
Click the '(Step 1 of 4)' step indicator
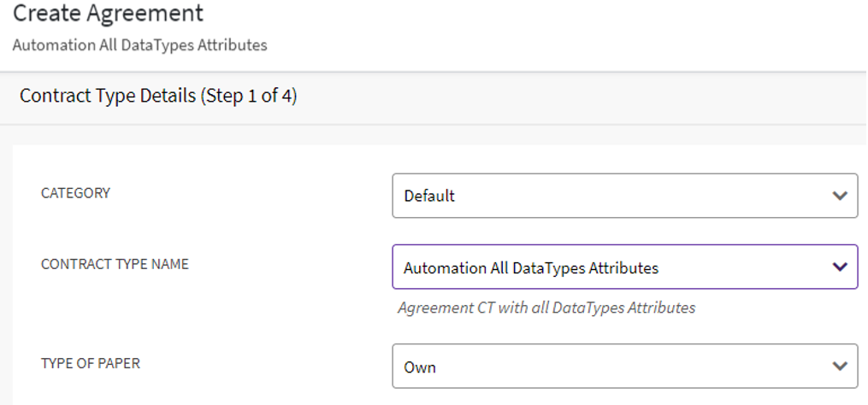pos(249,96)
